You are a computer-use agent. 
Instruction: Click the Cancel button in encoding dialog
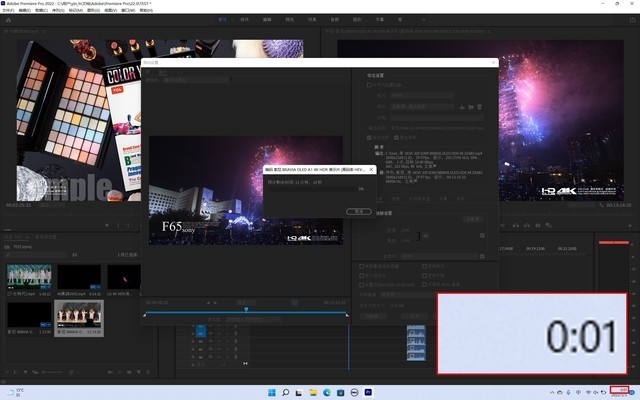(357, 211)
